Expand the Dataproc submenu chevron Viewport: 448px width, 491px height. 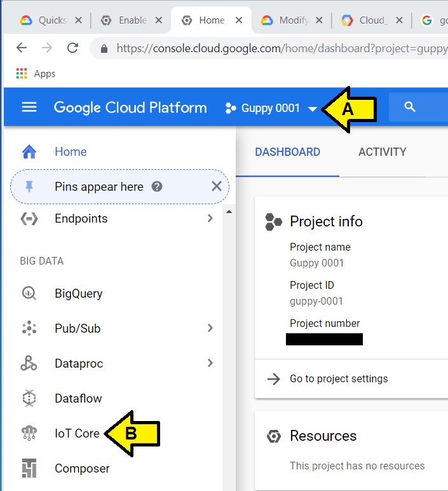(x=210, y=363)
